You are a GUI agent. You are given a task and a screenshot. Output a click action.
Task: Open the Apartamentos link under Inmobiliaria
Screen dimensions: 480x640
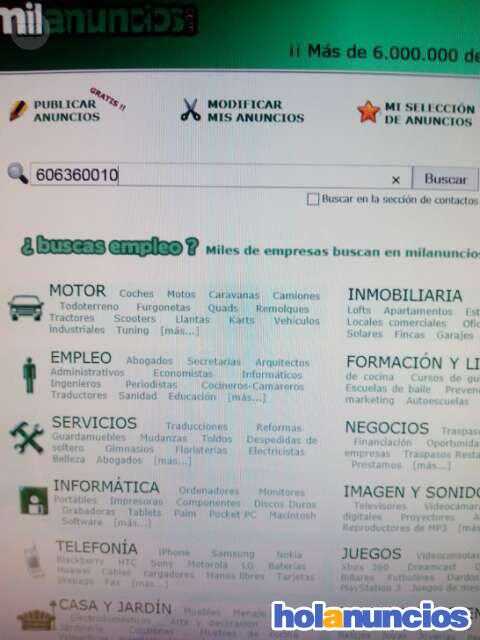click(x=418, y=311)
